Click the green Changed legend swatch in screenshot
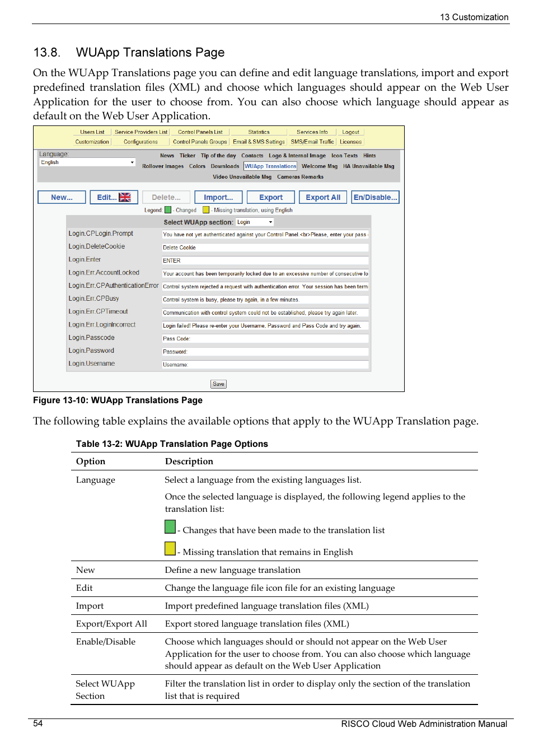The height and width of the screenshot is (756, 534). 168,210
